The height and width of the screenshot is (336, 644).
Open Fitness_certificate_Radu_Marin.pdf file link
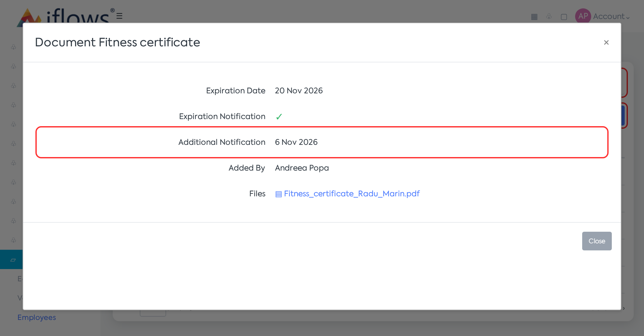(352, 194)
